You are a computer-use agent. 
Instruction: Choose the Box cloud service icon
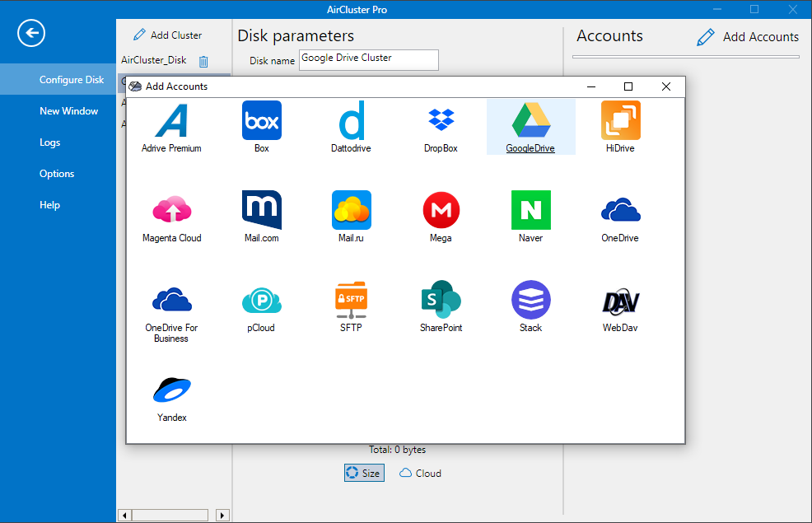coord(262,120)
